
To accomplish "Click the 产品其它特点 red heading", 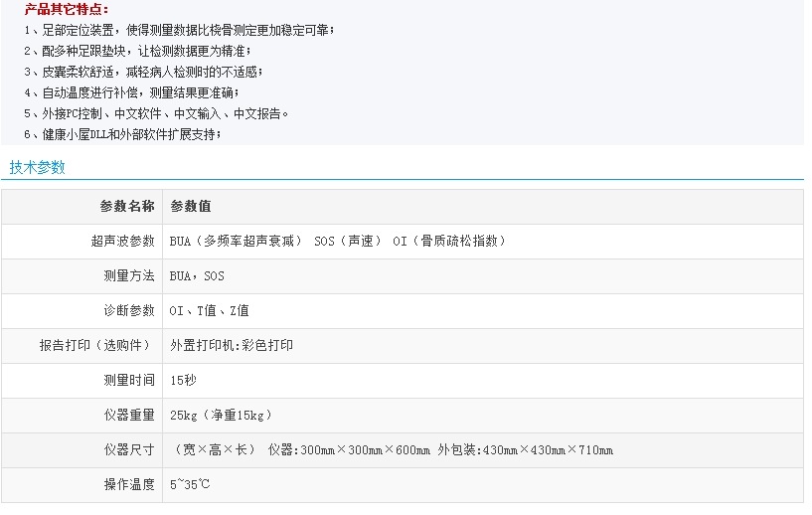I will tap(66, 9).
